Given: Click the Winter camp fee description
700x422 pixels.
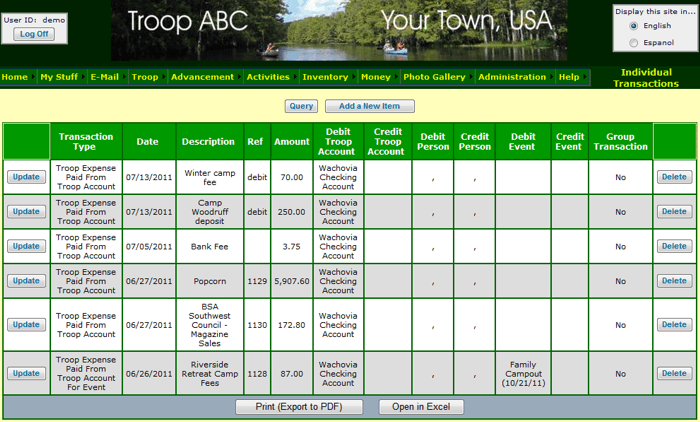Looking at the screenshot, I should pos(209,177).
